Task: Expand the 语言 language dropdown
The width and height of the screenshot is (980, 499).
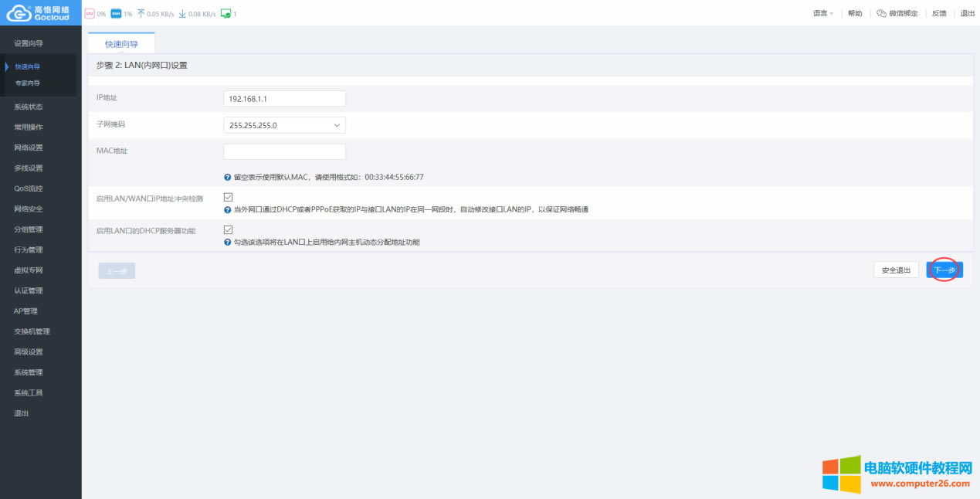Action: point(822,13)
